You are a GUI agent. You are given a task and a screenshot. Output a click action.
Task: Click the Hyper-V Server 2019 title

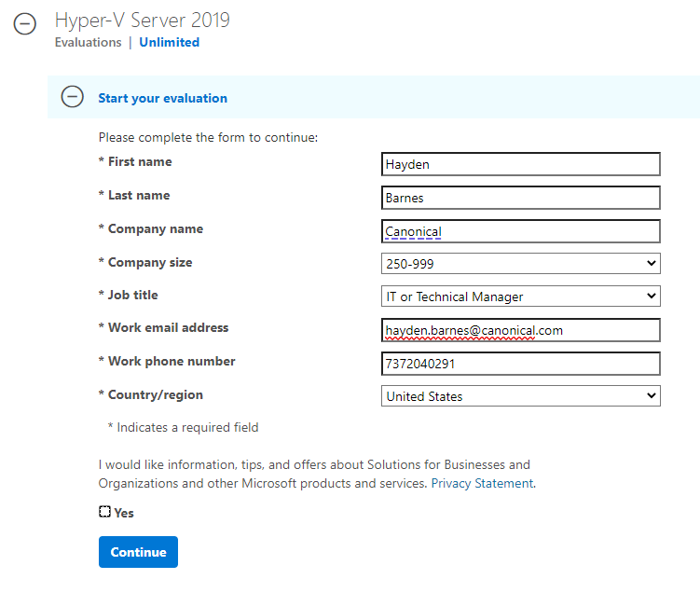coord(142,20)
